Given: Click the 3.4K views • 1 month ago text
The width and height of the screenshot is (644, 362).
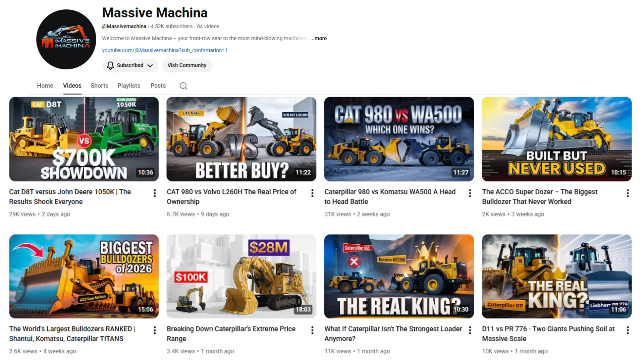Looking at the screenshot, I should coord(200,351).
